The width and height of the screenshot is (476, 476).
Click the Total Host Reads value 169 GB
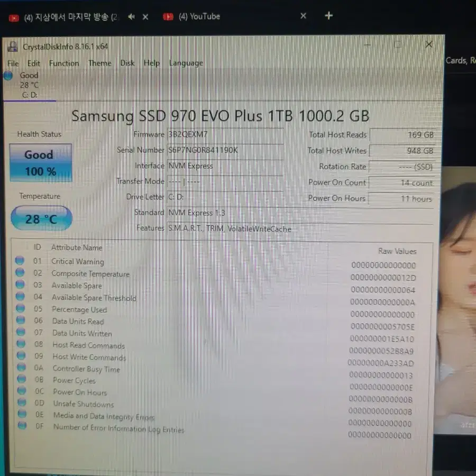coord(402,135)
